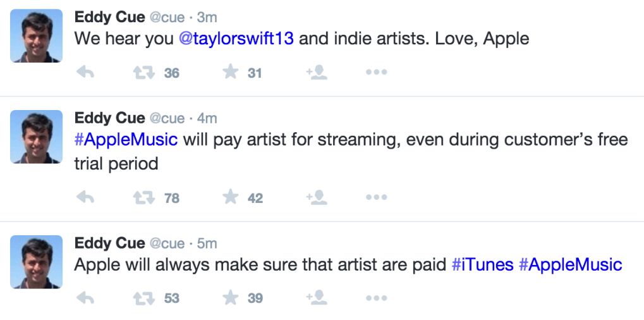Follow user icon on first tweet
The image size is (644, 320).
click(x=317, y=72)
